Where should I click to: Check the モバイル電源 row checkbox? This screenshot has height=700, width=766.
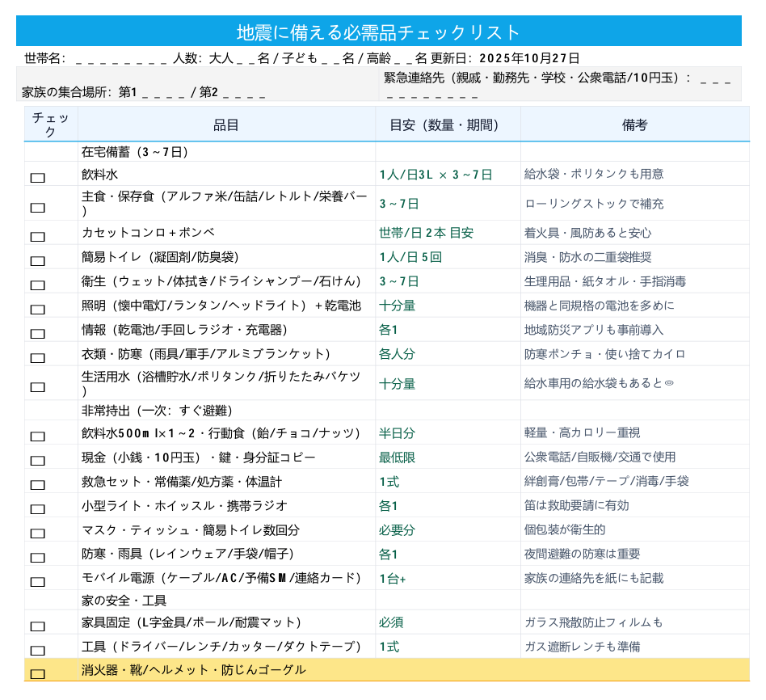pos(37,582)
